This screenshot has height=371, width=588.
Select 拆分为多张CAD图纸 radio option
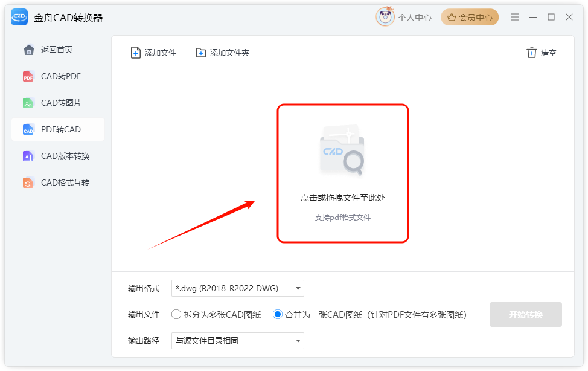(x=176, y=314)
